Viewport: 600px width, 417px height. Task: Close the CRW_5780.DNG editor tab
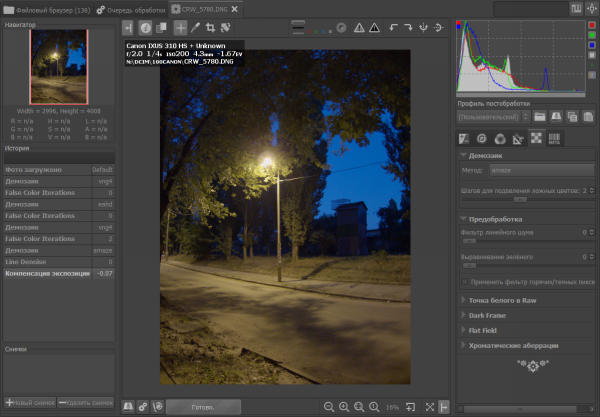pos(235,9)
